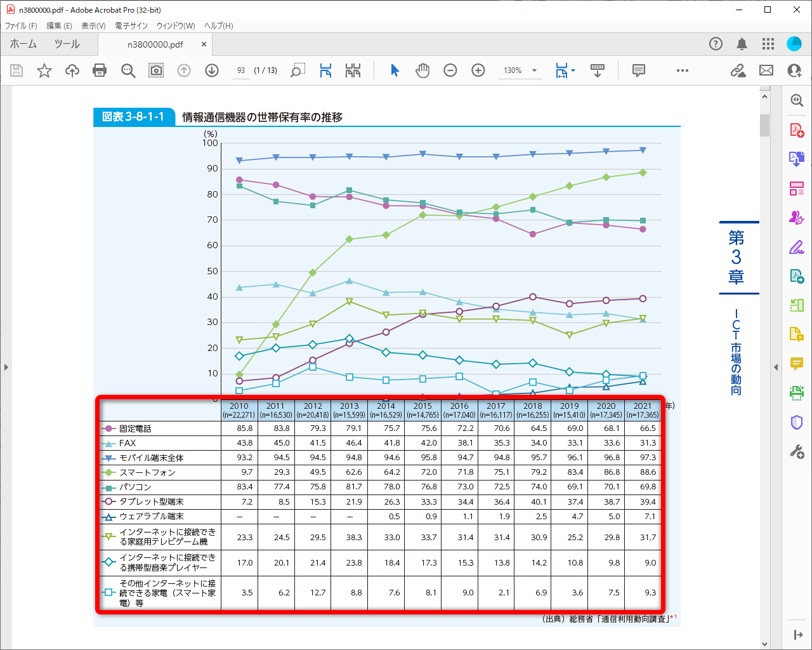The width and height of the screenshot is (812, 650).
Task: Take a snapshot with the camera tool
Action: tap(156, 70)
